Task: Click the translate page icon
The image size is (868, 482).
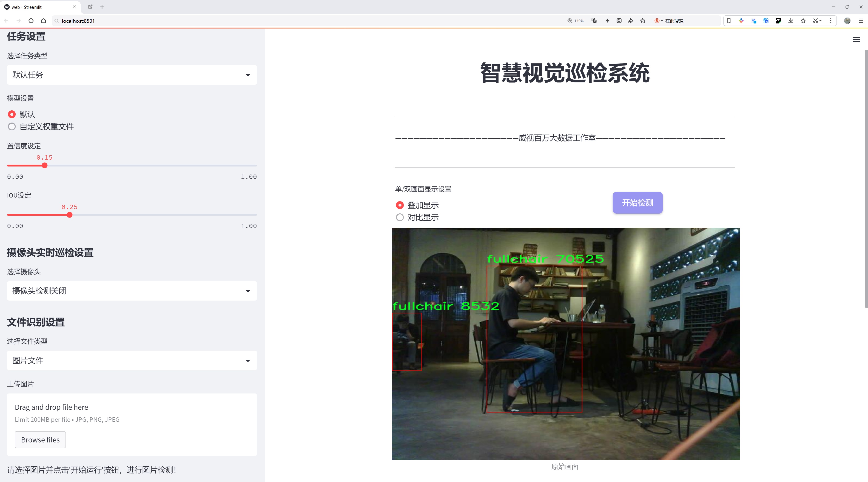Action: (594, 21)
